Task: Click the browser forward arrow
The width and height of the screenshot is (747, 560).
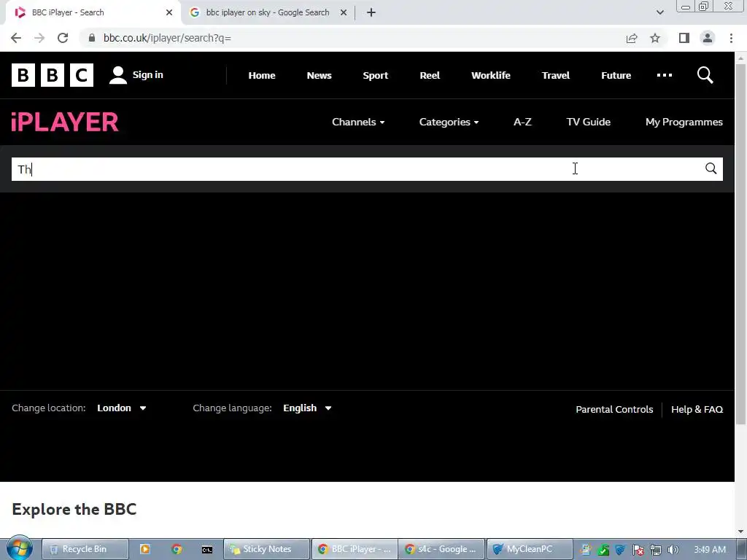Action: (x=39, y=38)
